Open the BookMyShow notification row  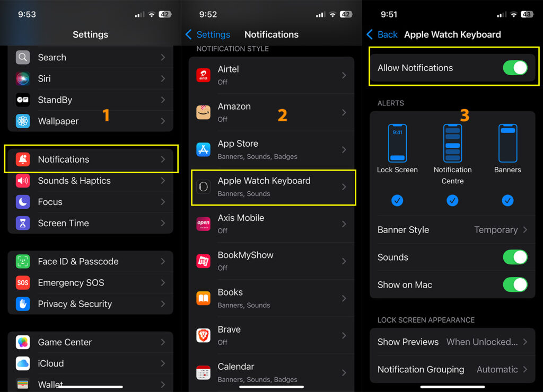[271, 261]
